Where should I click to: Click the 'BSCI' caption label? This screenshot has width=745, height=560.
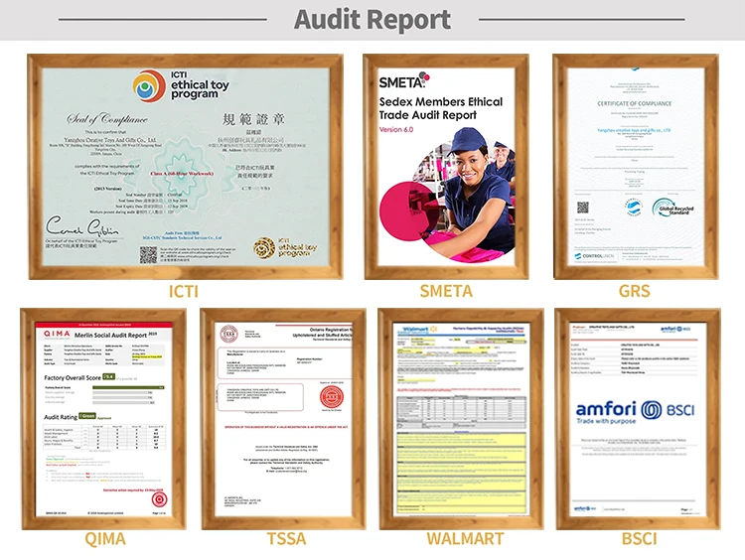pyautogui.click(x=639, y=539)
